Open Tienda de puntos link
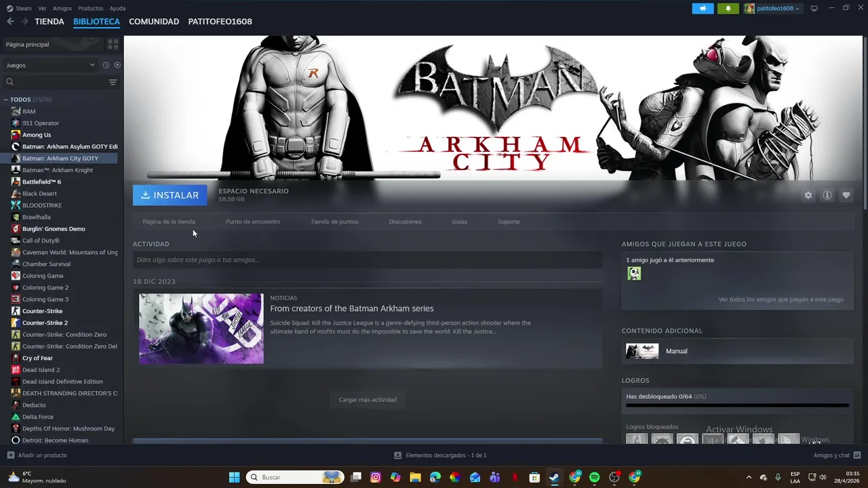The width and height of the screenshot is (868, 488). tap(334, 222)
